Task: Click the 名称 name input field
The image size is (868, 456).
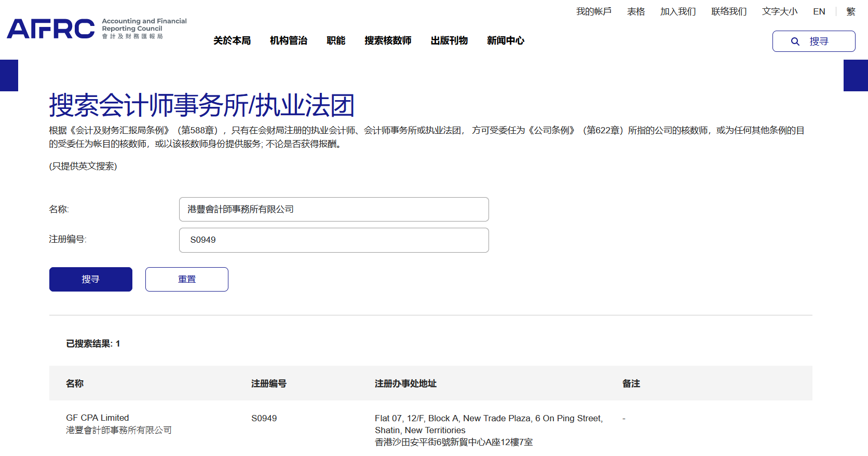Action: pos(333,210)
